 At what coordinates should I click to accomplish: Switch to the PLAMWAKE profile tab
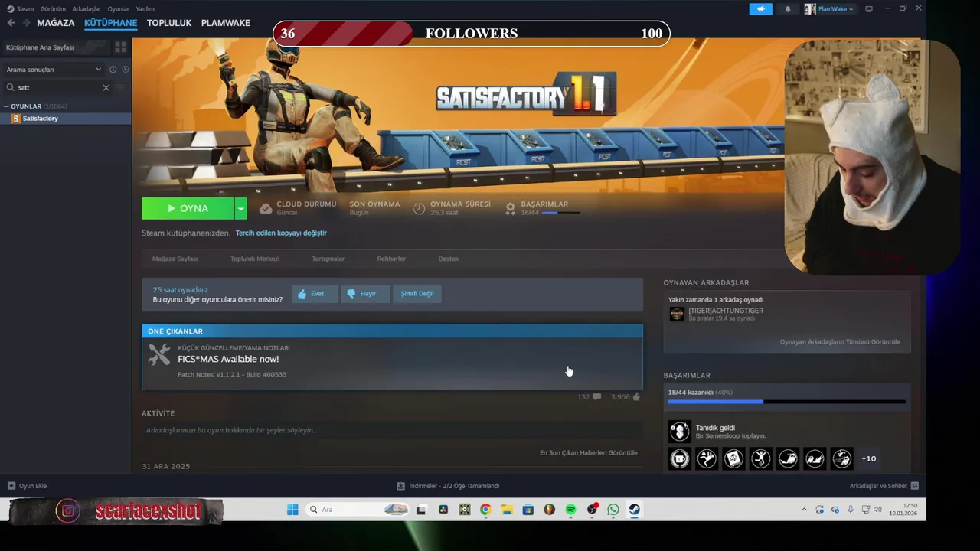(226, 23)
